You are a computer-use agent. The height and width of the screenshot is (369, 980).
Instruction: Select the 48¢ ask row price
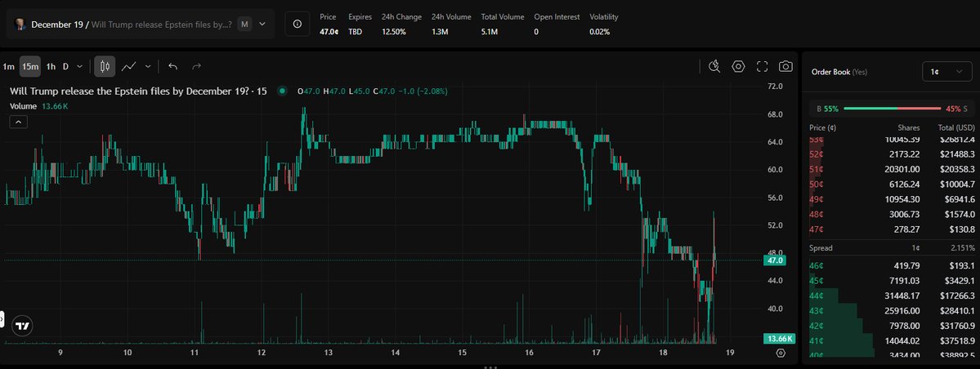click(817, 214)
